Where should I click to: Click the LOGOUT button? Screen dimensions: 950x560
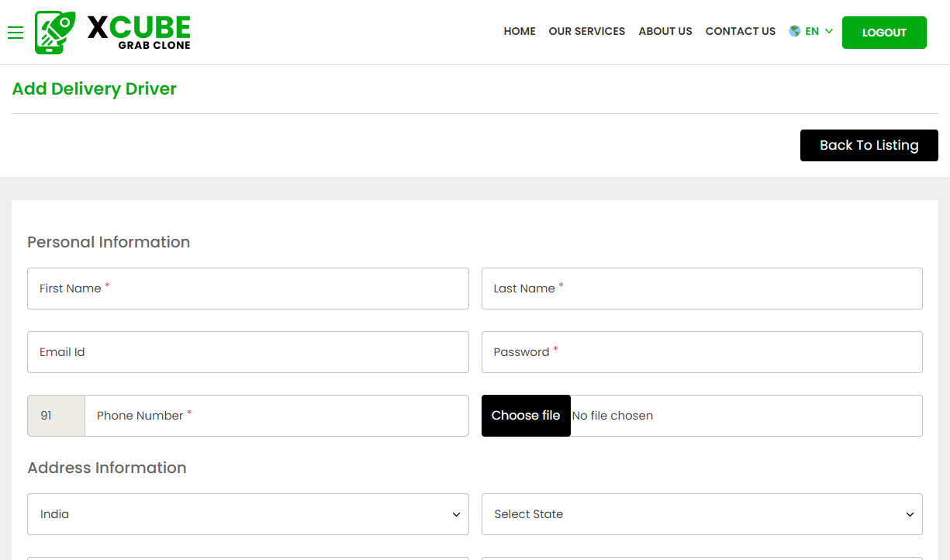[884, 33]
